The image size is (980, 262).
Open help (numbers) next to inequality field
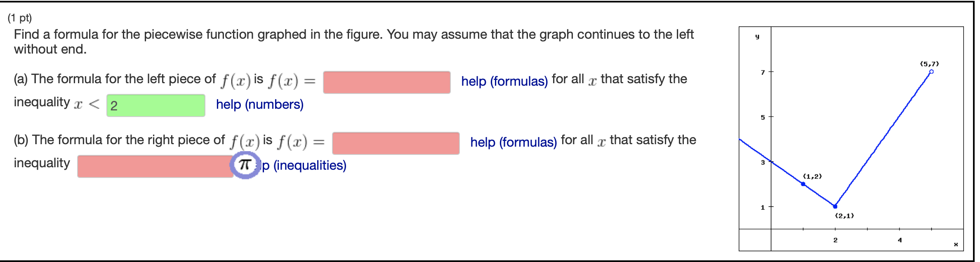click(x=259, y=105)
